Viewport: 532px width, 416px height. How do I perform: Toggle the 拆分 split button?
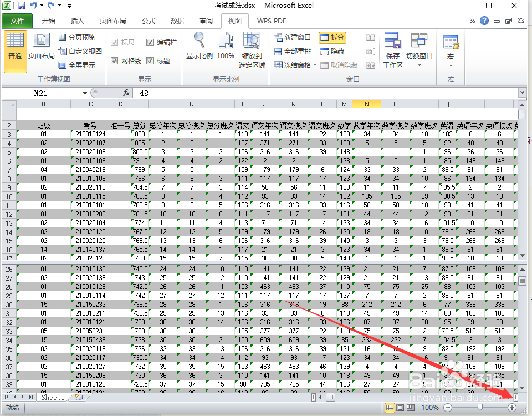click(x=332, y=37)
